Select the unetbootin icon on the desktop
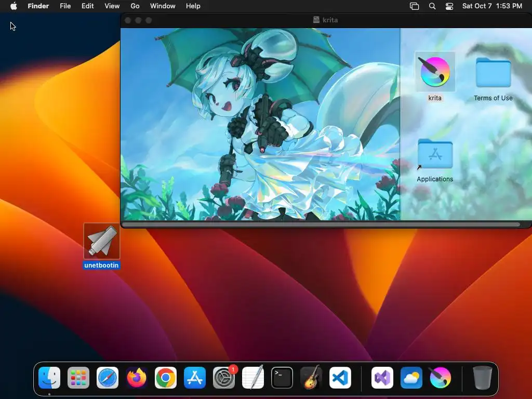This screenshot has height=399, width=532. pos(101,241)
